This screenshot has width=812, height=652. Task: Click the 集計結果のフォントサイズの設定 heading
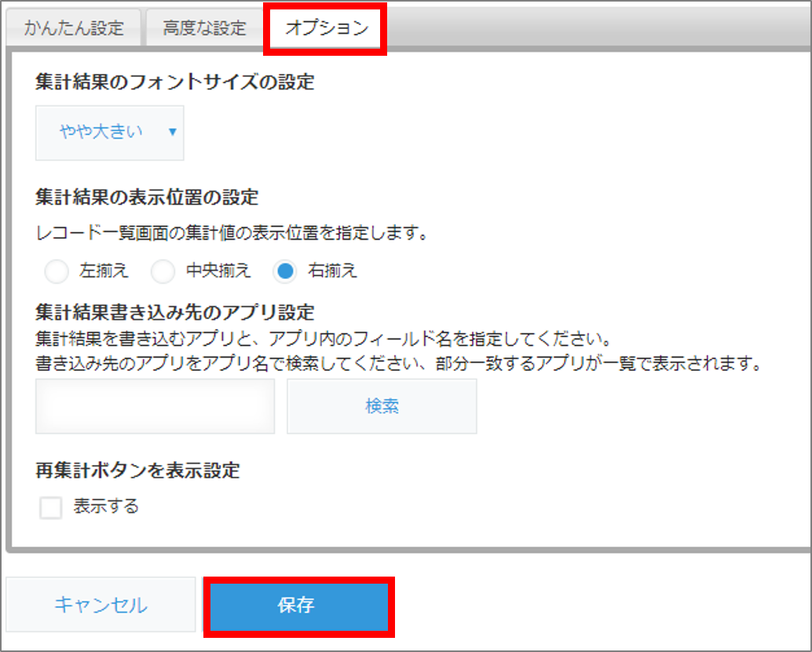(174, 82)
